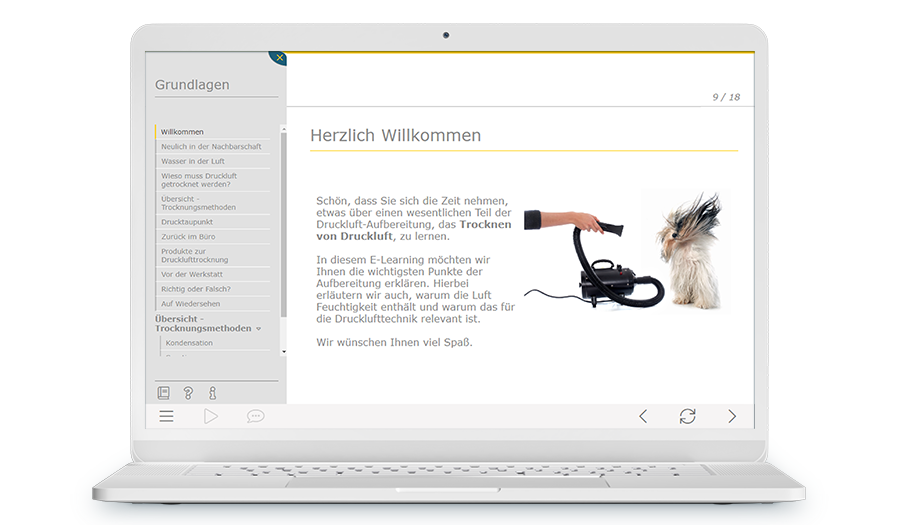This screenshot has width=900, height=525.
Task: Select the Willkommen chapter entry
Action: coord(213,132)
